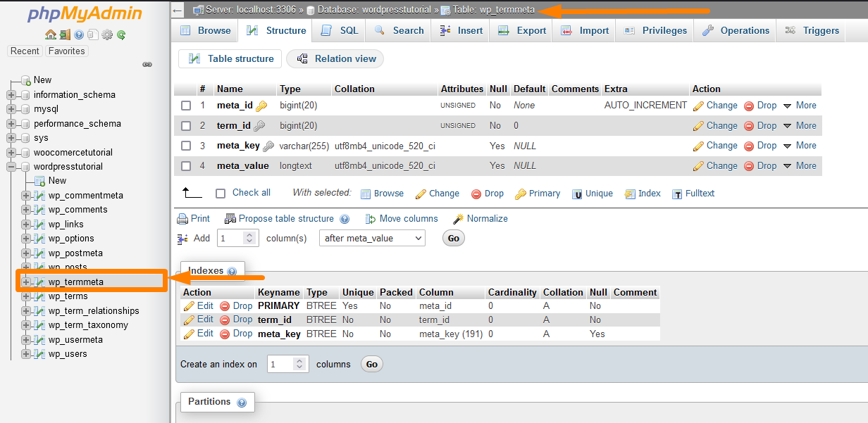Click Move columns icon link
The image size is (868, 423).
coord(402,219)
